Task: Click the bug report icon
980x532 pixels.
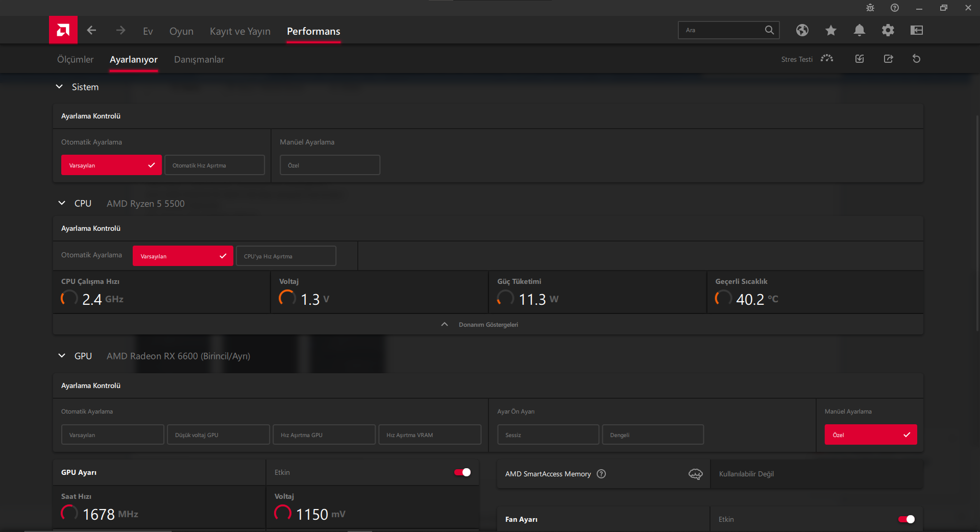Action: pos(870,8)
